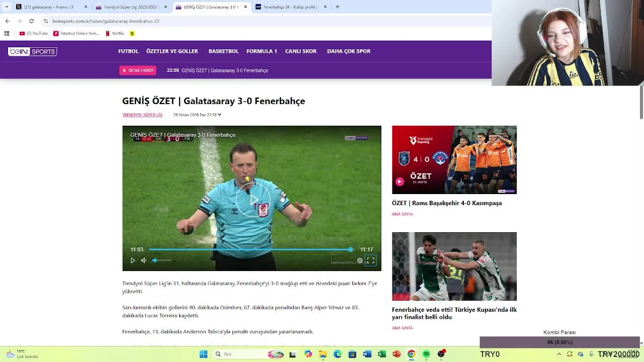Screen dimensions: 644x362
Task: Enter fullscreen video mode
Action: click(371, 260)
